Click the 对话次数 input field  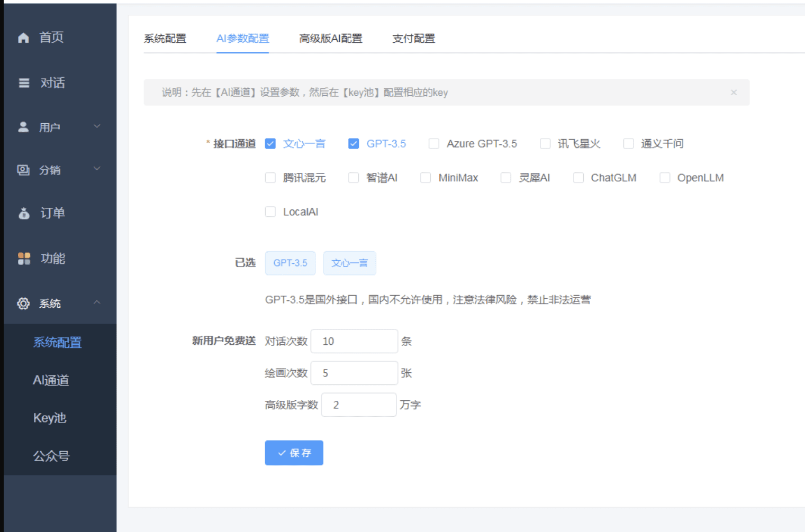pos(354,341)
